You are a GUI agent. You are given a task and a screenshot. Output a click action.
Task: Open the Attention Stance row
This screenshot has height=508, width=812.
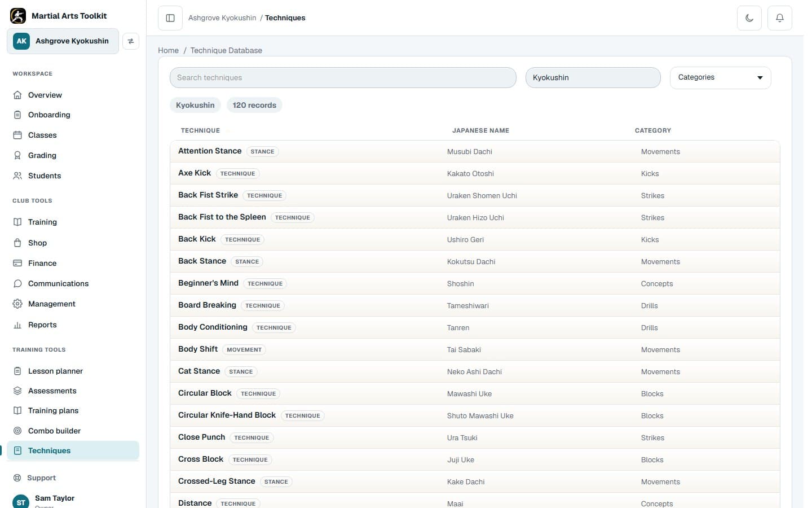click(x=475, y=151)
